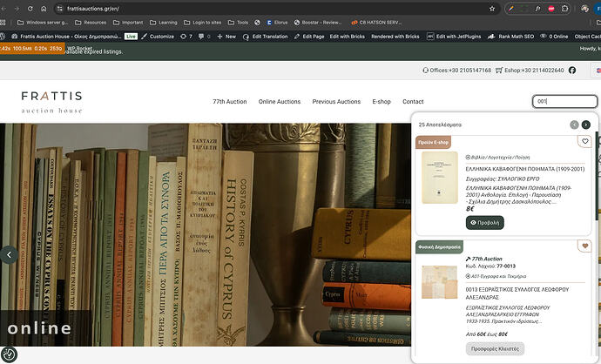
Task: Open the 77th Auction menu item
Action: [x=229, y=102]
